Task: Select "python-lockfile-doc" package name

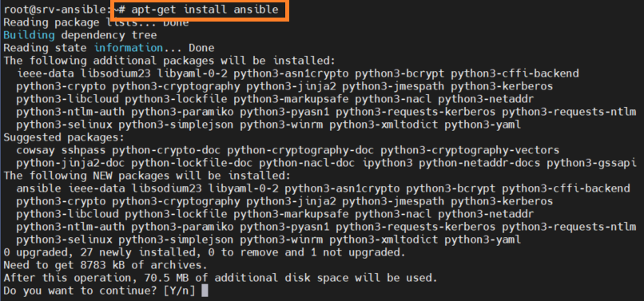Action: tap(192, 163)
